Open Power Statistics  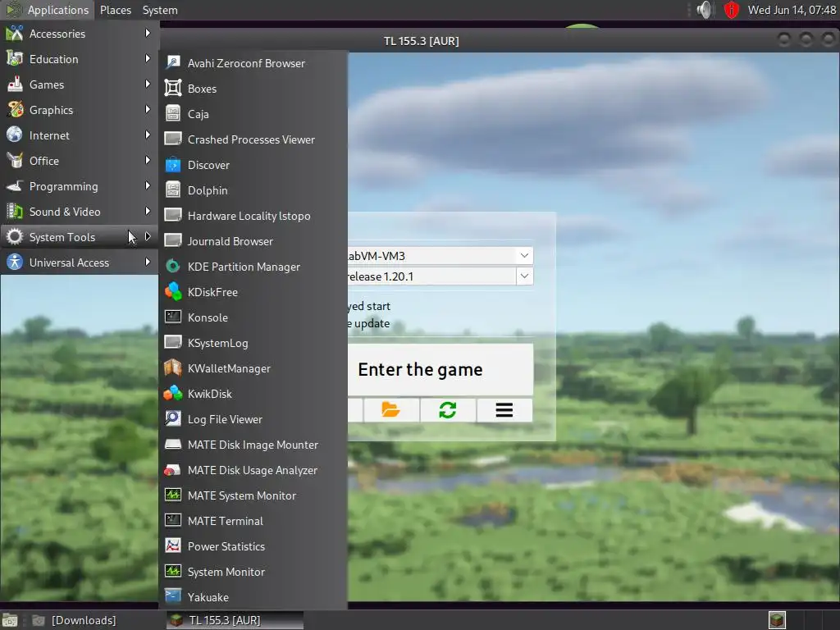[x=253, y=546]
